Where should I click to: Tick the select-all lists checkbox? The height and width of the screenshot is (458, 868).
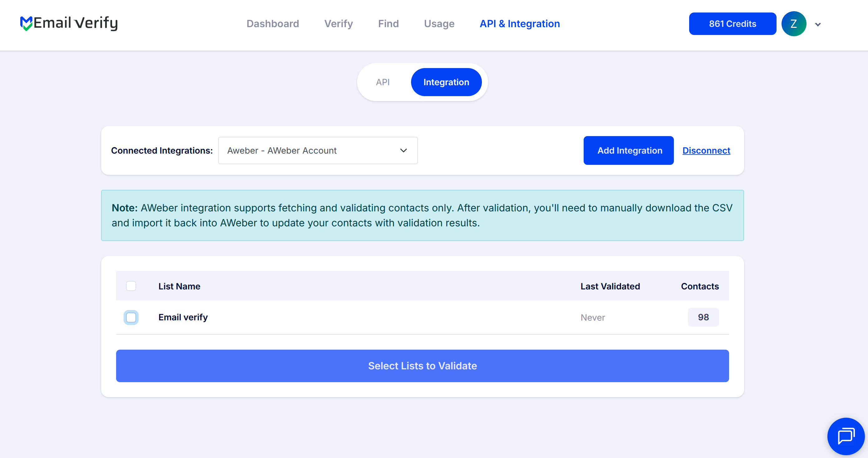(x=131, y=286)
